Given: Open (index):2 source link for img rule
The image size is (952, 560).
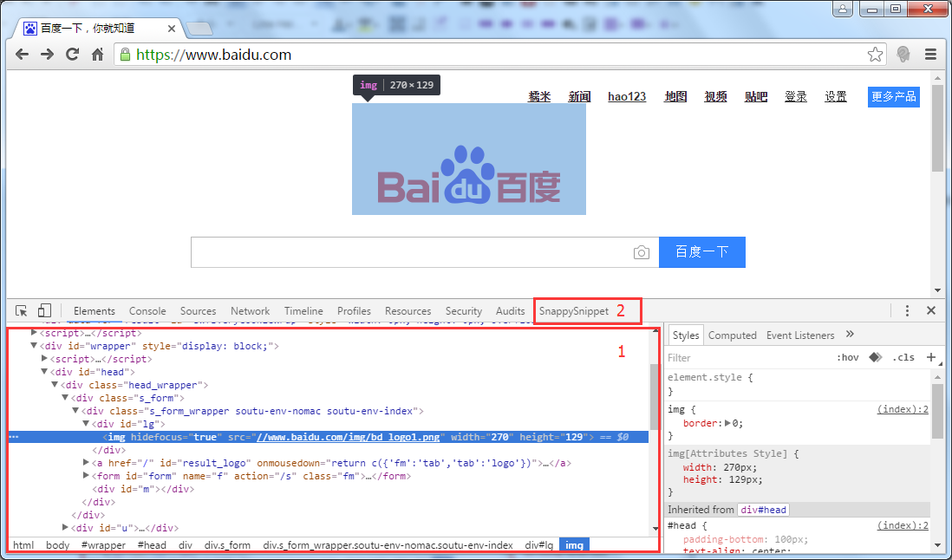Looking at the screenshot, I should (x=903, y=409).
